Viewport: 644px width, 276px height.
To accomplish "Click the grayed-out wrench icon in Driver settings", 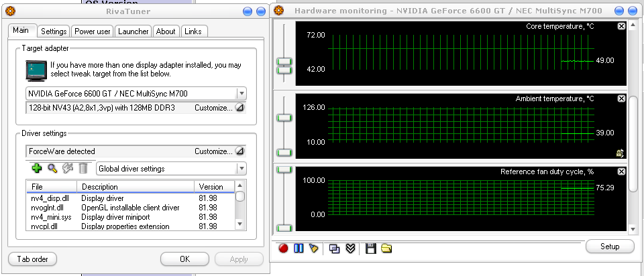I will tap(67, 168).
